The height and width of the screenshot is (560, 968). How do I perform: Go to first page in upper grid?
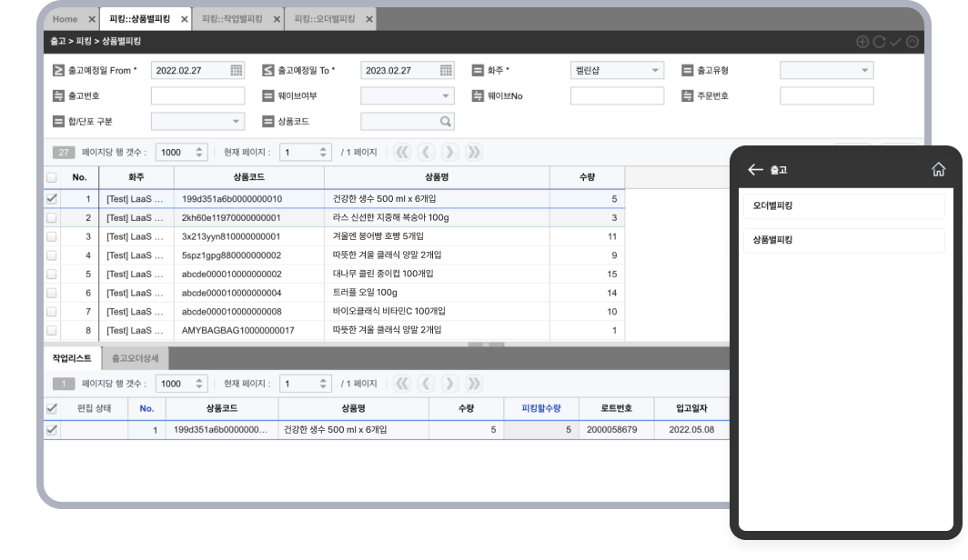[x=402, y=153]
